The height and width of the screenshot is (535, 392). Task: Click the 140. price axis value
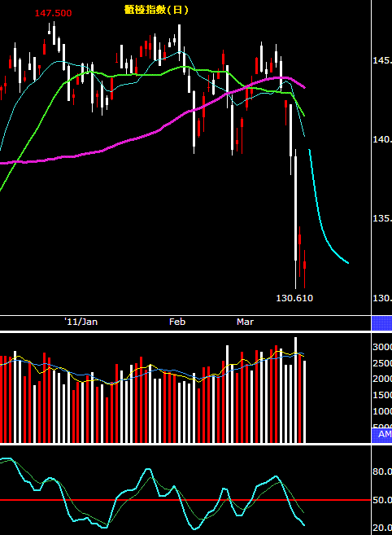pyautogui.click(x=382, y=139)
